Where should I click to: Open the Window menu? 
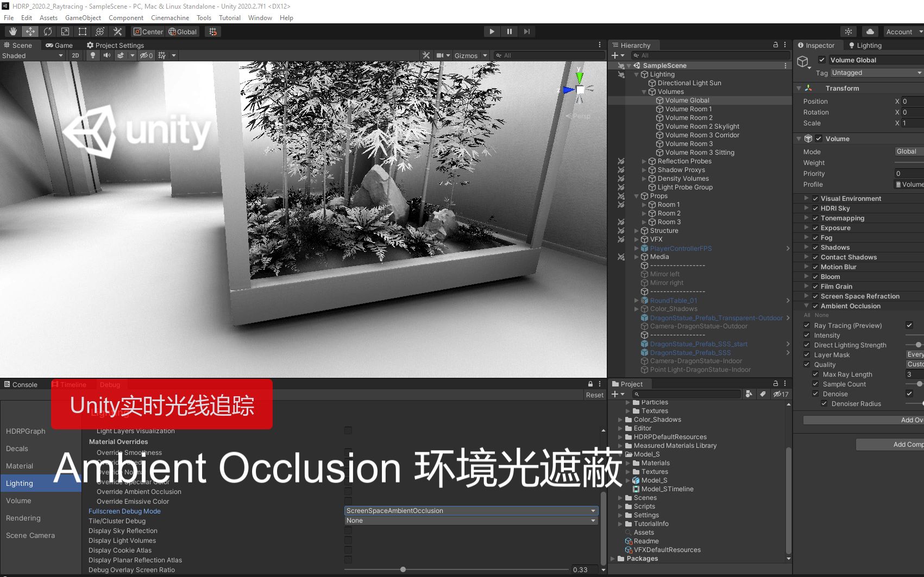pos(260,17)
